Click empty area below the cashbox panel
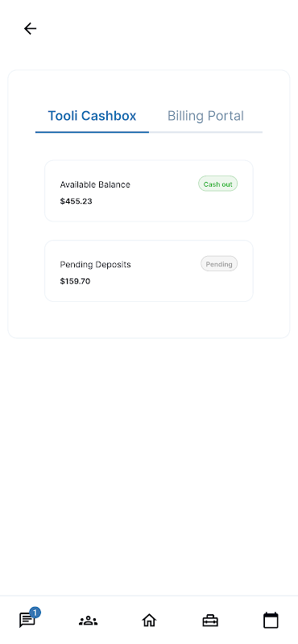The image size is (298, 644). pyautogui.click(x=149, y=464)
